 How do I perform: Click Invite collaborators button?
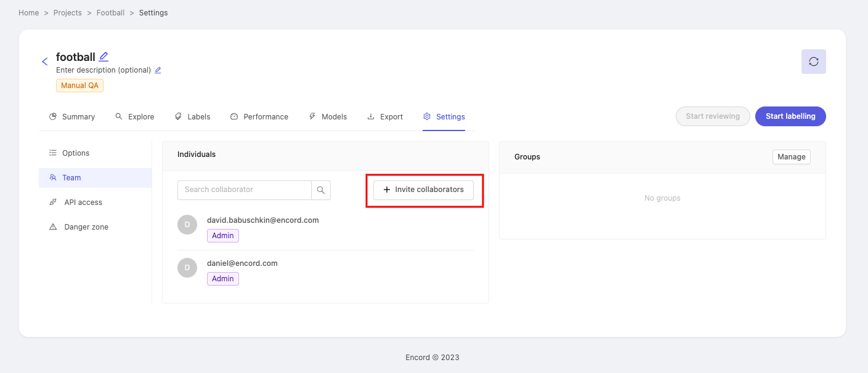[423, 190]
